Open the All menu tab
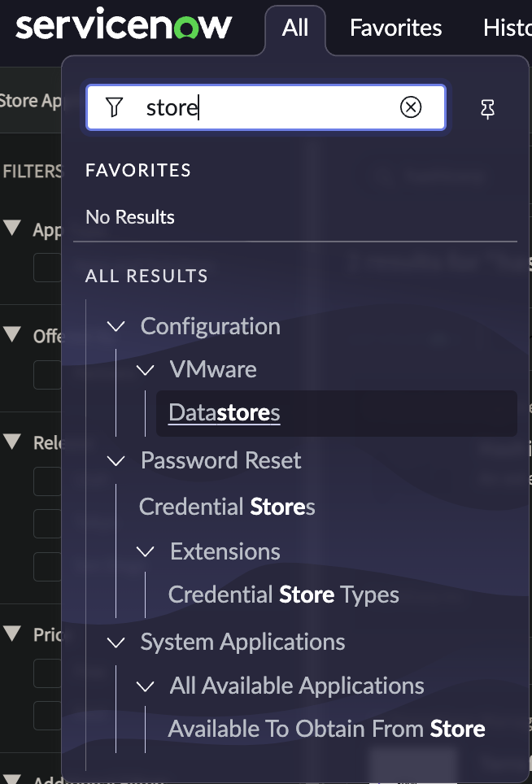Image resolution: width=532 pixels, height=784 pixels. [x=295, y=28]
